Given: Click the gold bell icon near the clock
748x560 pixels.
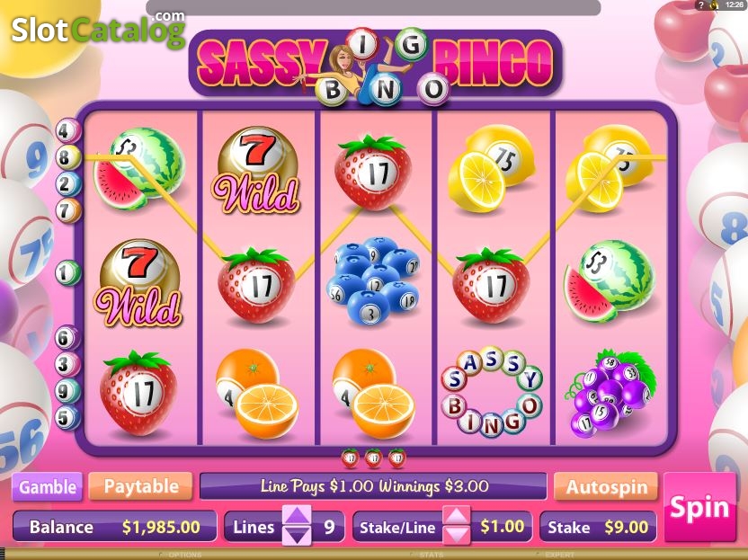Looking at the screenshot, I should [x=714, y=4].
